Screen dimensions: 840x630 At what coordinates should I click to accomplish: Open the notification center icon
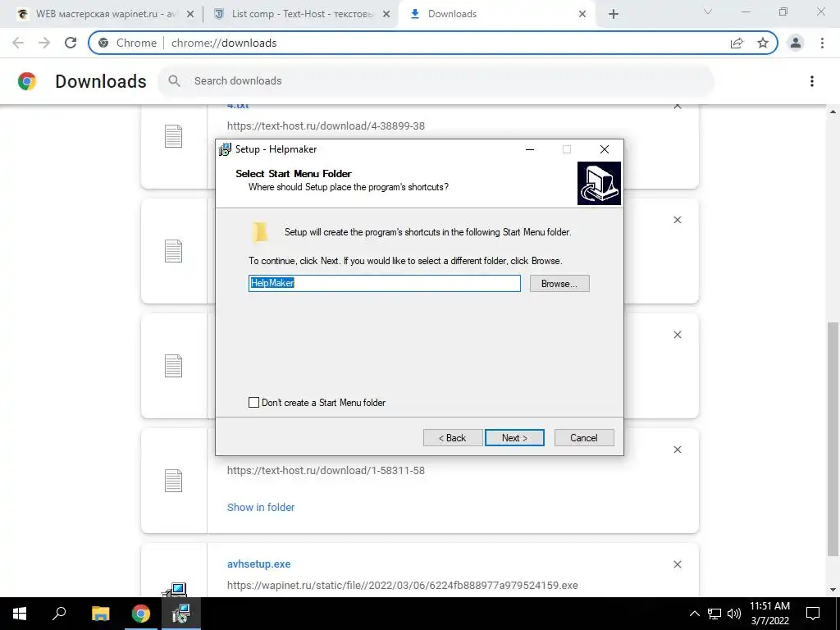(813, 614)
